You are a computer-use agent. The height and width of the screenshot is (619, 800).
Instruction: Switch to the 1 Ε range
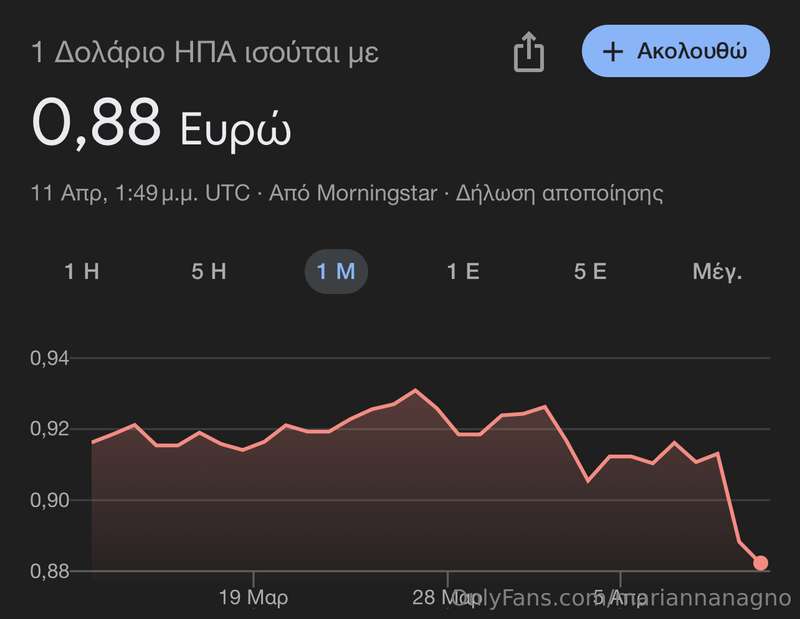(x=463, y=271)
